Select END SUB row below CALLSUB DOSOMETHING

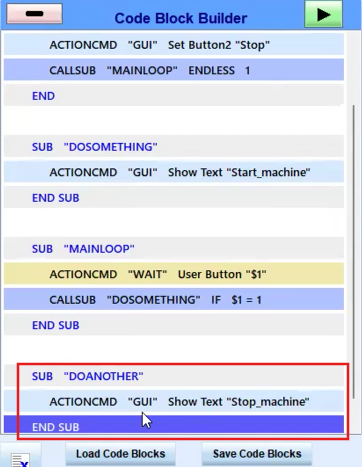click(174, 325)
